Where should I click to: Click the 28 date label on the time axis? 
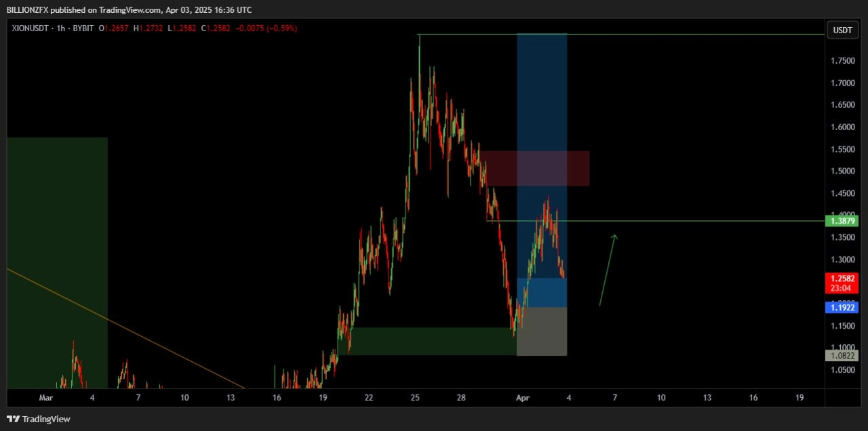(x=461, y=398)
